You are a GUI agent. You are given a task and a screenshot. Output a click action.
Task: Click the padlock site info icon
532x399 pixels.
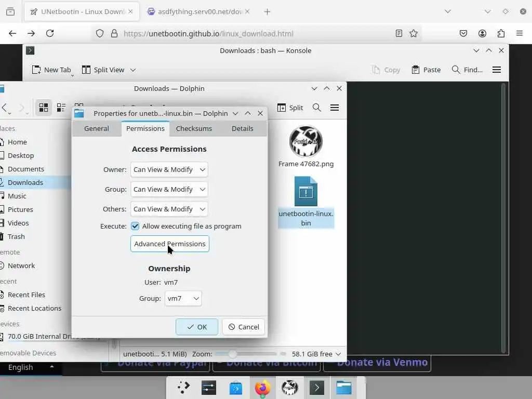pos(114,33)
